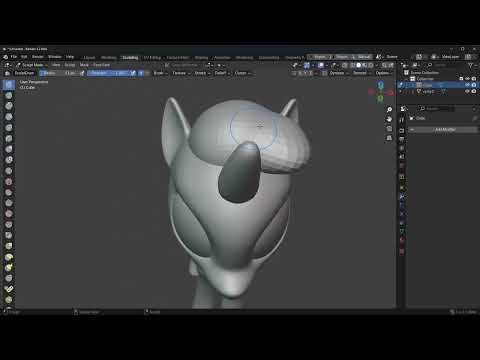Screen dimensions: 480x360
Task: Select the Draw sculpt brush
Action: 9,84
